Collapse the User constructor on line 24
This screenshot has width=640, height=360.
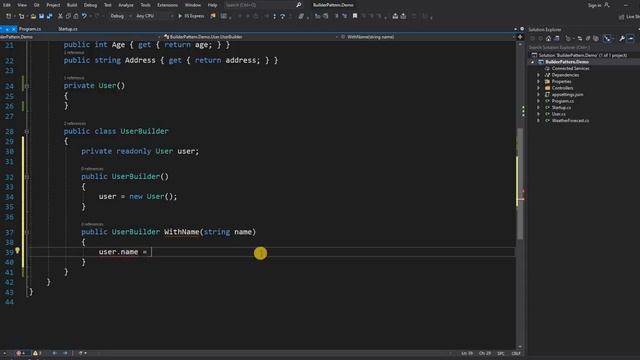(27, 86)
